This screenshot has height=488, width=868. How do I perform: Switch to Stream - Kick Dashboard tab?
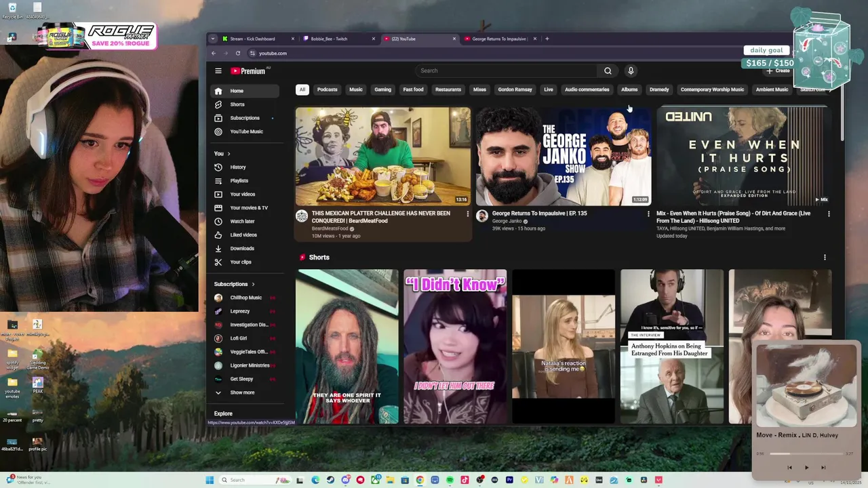click(259, 39)
